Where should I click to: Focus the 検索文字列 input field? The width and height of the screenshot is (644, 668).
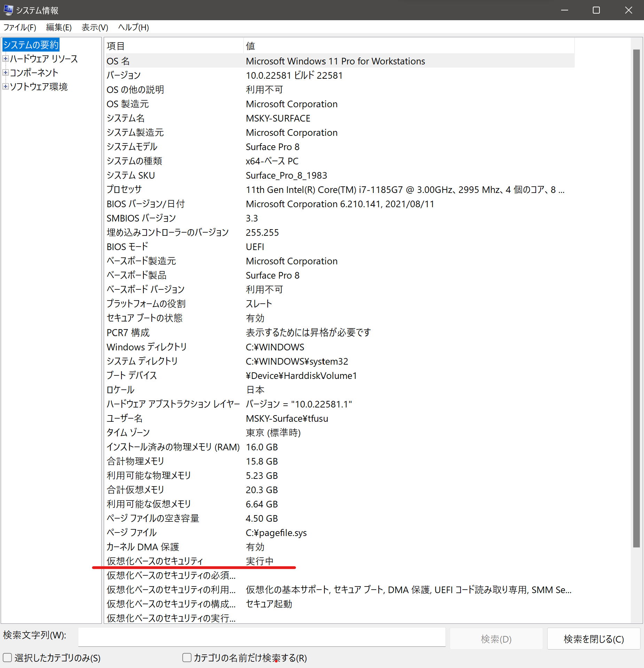pyautogui.click(x=262, y=637)
